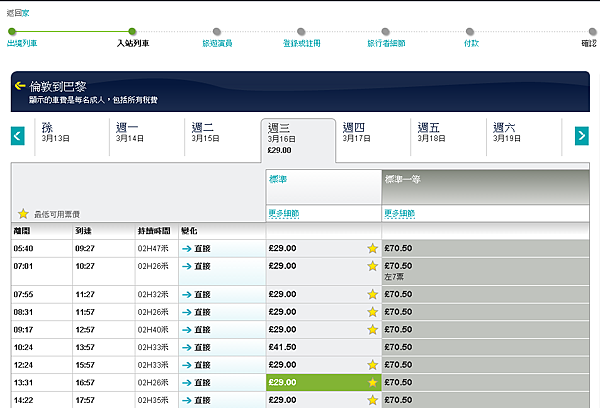Viewport: 600px width, 408px height.
Task: Choose highlighted £29.00 fare for 13:31
Action: tap(323, 382)
